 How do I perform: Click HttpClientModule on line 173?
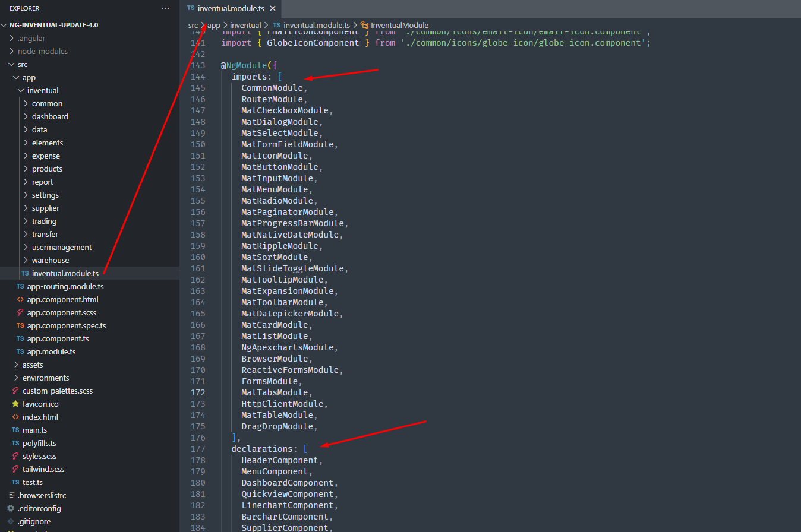(282, 404)
